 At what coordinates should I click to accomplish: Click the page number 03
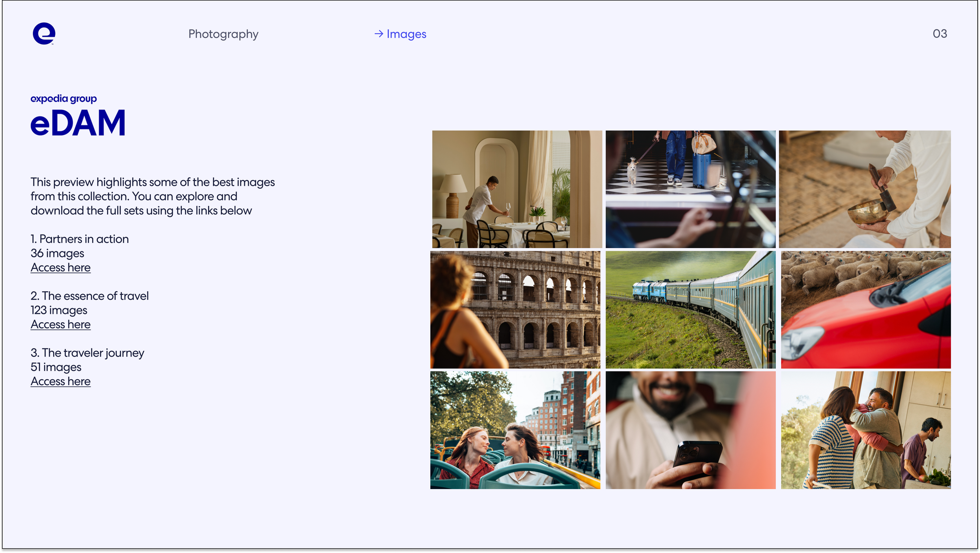click(939, 34)
